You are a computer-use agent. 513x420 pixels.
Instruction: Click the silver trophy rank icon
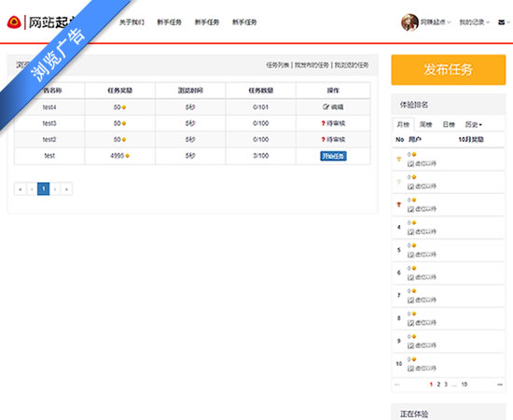(399, 182)
